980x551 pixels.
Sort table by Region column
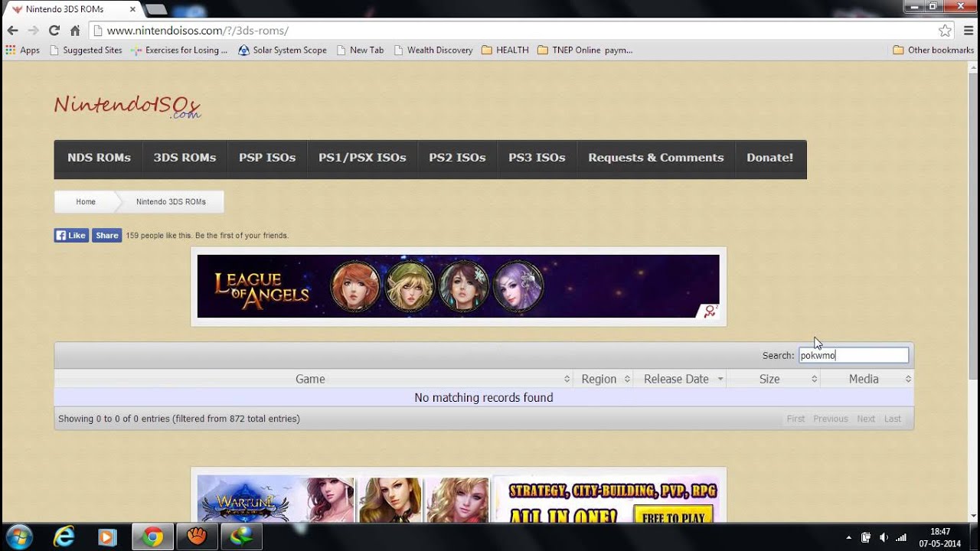point(603,379)
